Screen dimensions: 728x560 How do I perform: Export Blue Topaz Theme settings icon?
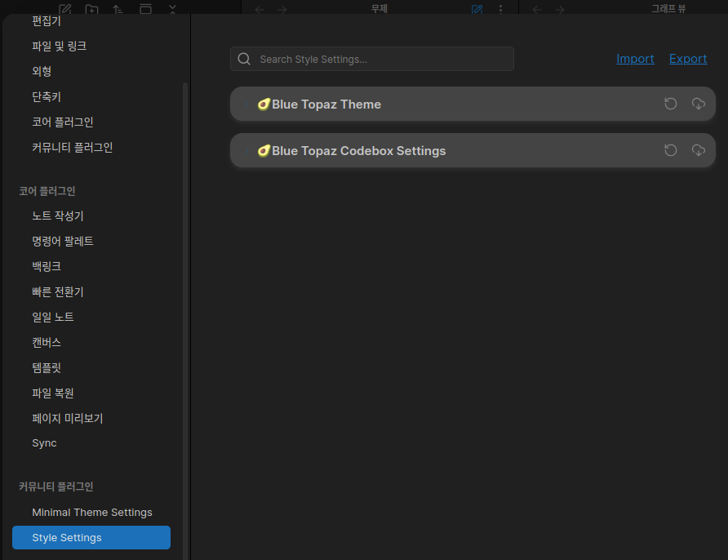point(699,104)
